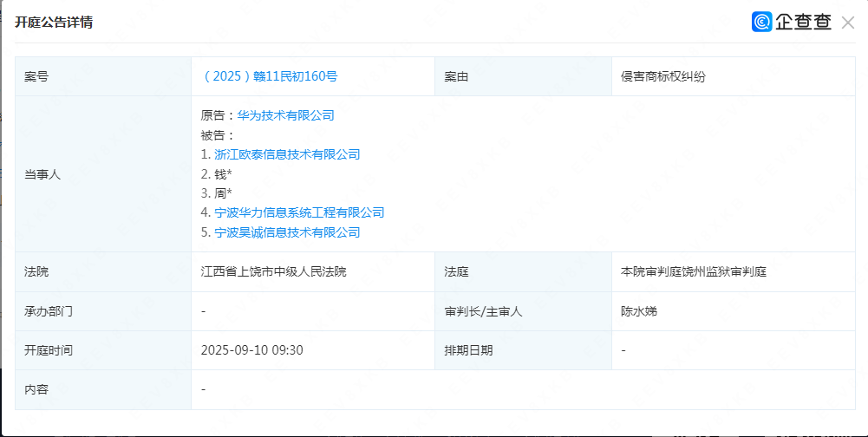
Task: Open case number (2025)赣11民初160号 link
Action: pos(269,76)
